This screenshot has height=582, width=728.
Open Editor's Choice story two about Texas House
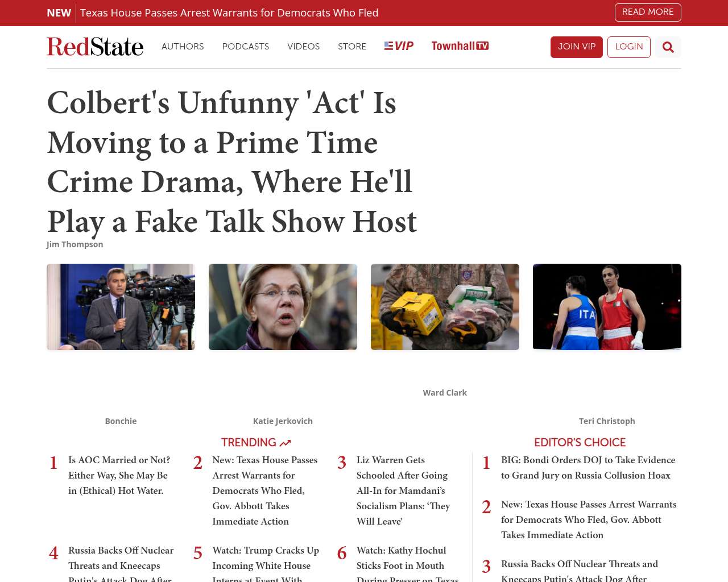(x=589, y=519)
